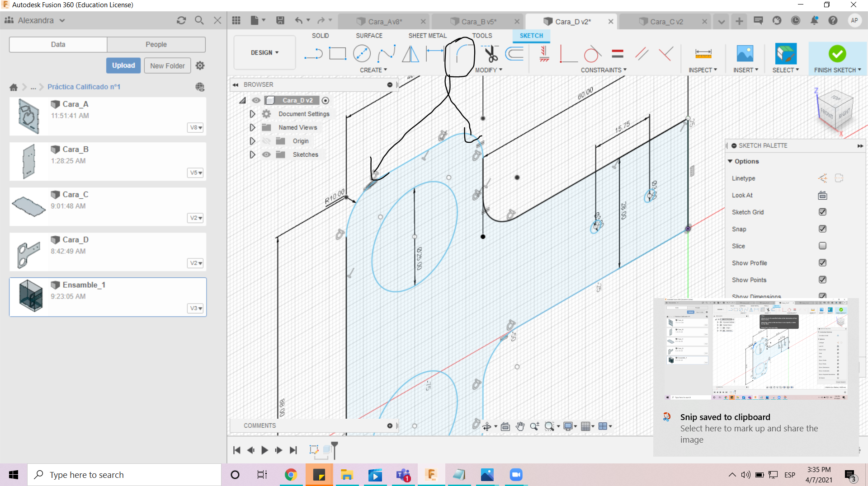Open the CONSTRAINTS dropdown menu
The width and height of the screenshot is (868, 486).
(604, 70)
